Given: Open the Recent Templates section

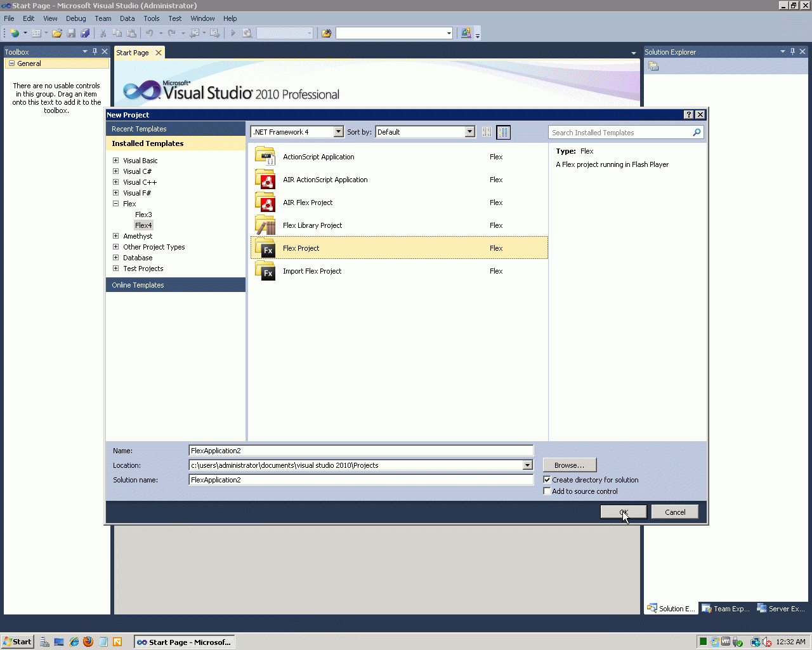Looking at the screenshot, I should click(176, 129).
